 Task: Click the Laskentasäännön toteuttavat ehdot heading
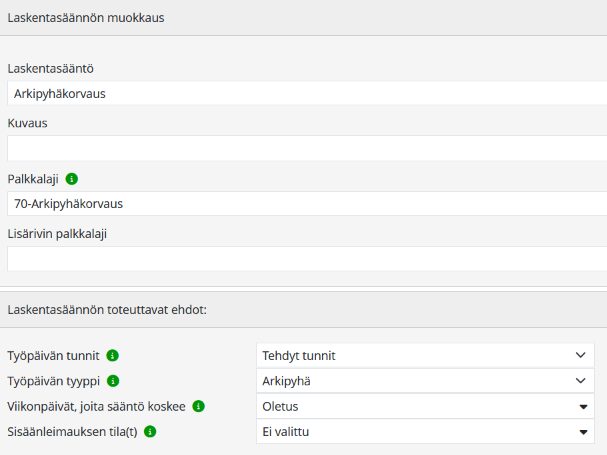pyautogui.click(x=106, y=310)
